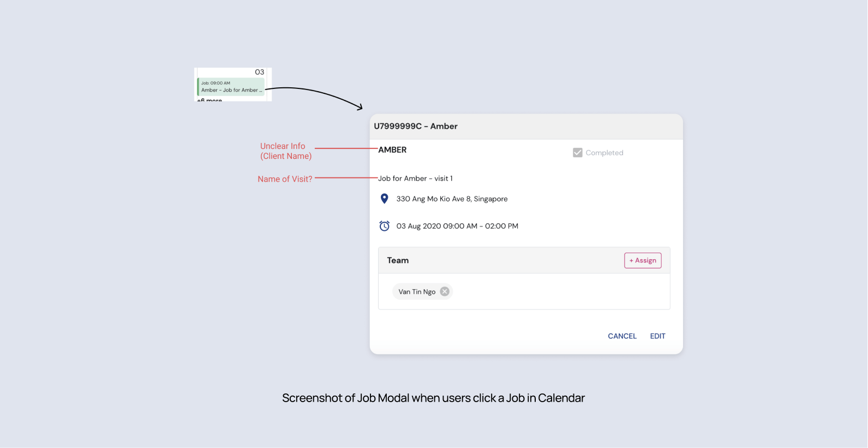This screenshot has width=868, height=448.
Task: Click the location pin icon
Action: (384, 199)
